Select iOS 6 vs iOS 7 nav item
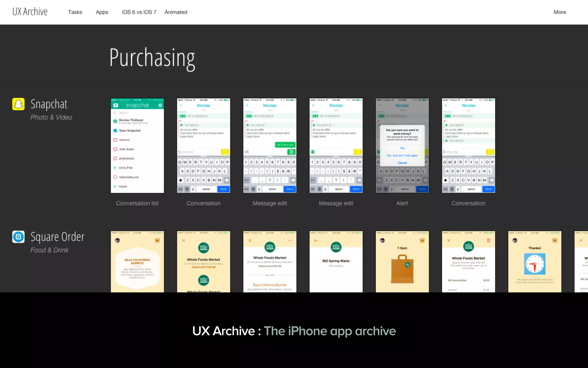The image size is (588, 368). pyautogui.click(x=139, y=12)
